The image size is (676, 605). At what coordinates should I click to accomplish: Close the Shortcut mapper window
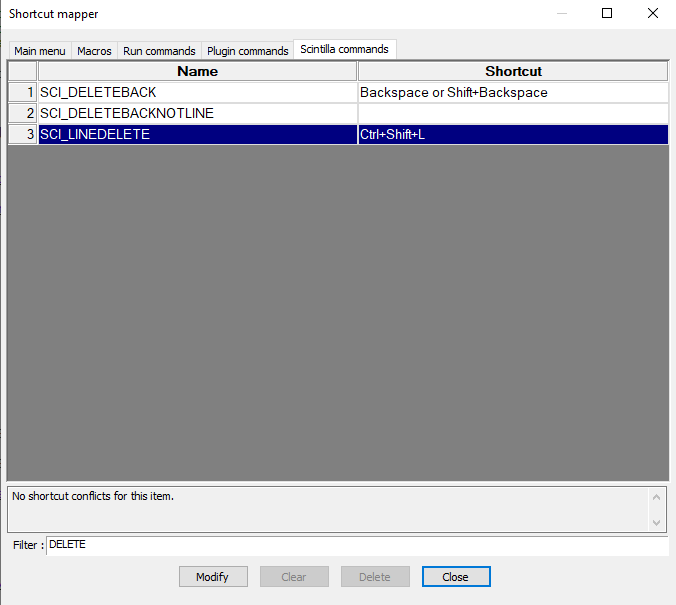tap(653, 13)
